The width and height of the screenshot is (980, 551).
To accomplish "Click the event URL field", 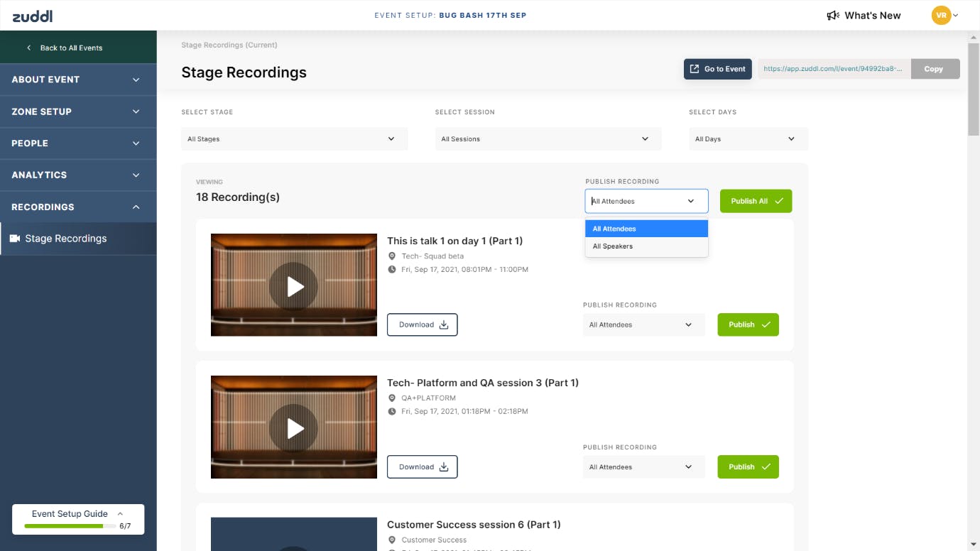I will pos(834,69).
